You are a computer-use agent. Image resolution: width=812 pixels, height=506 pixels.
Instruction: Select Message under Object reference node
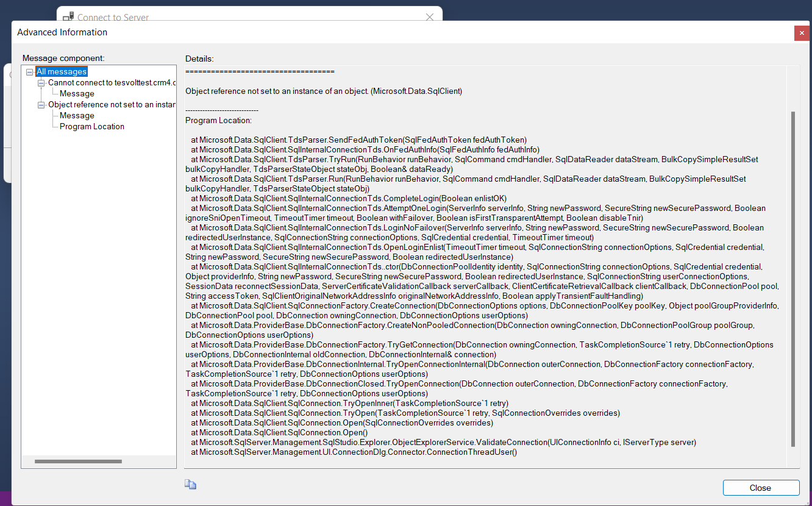point(77,116)
